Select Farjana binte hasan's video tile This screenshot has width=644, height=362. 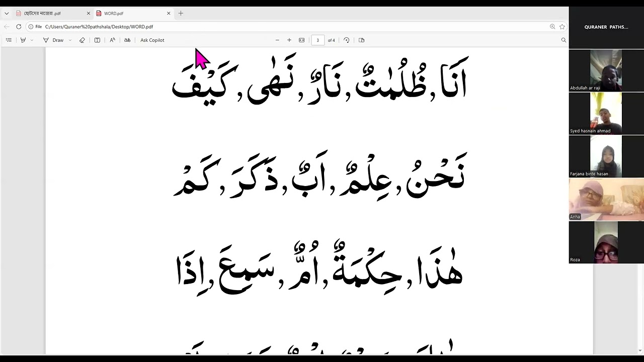606,156
